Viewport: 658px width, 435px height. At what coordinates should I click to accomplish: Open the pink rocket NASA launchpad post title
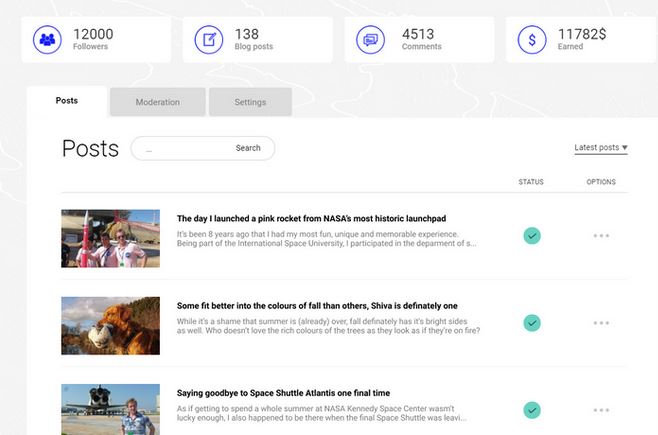(x=311, y=219)
